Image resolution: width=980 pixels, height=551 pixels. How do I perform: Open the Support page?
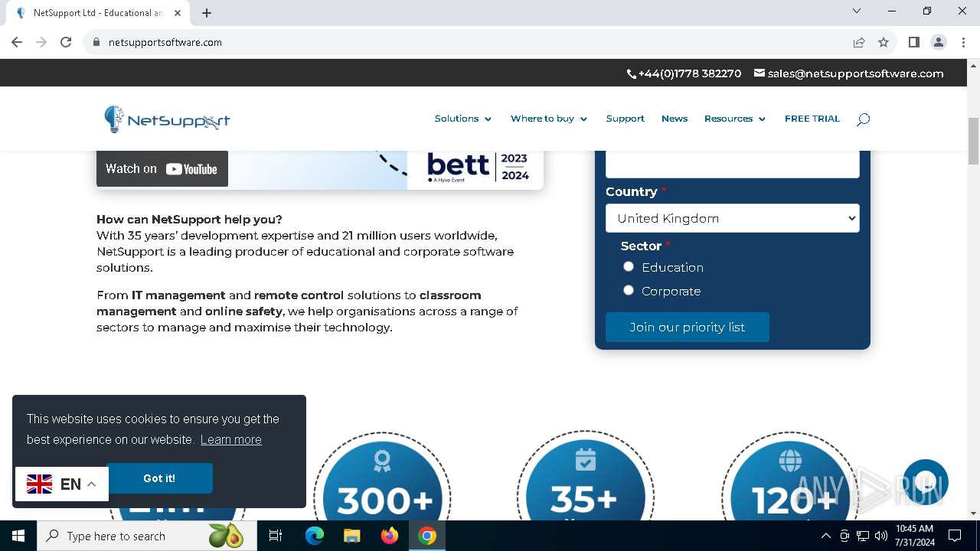(x=626, y=119)
